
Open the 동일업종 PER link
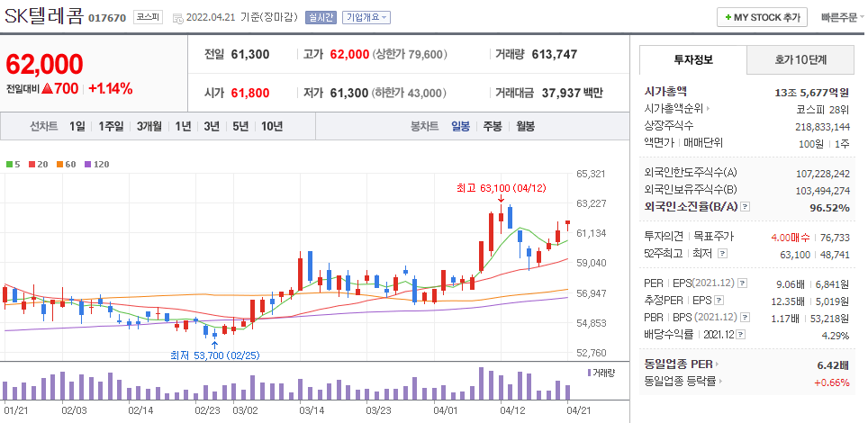click(x=679, y=364)
